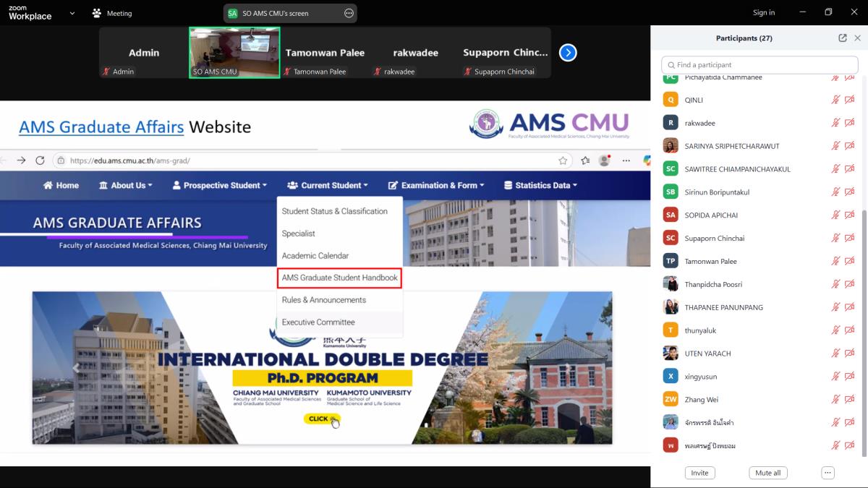
Task: Select the rakwadee video tile
Action: pos(415,53)
